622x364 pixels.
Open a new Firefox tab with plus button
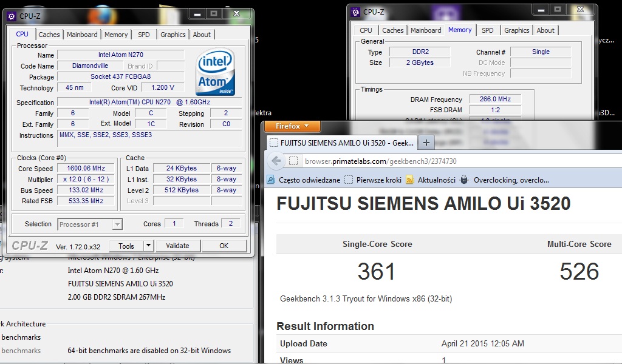point(426,143)
